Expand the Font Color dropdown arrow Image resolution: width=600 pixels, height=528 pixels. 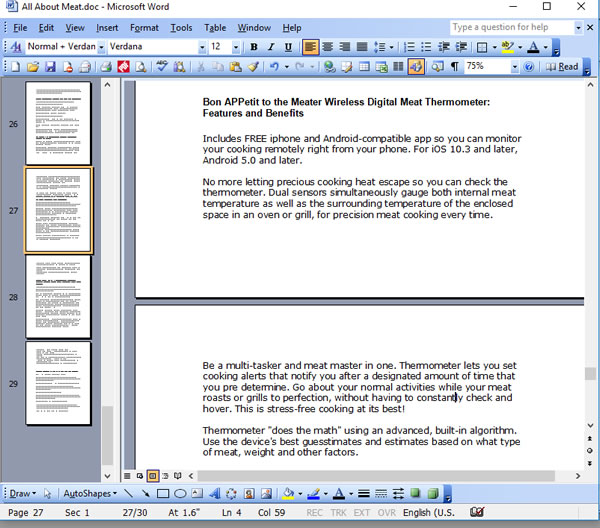pyautogui.click(x=546, y=47)
